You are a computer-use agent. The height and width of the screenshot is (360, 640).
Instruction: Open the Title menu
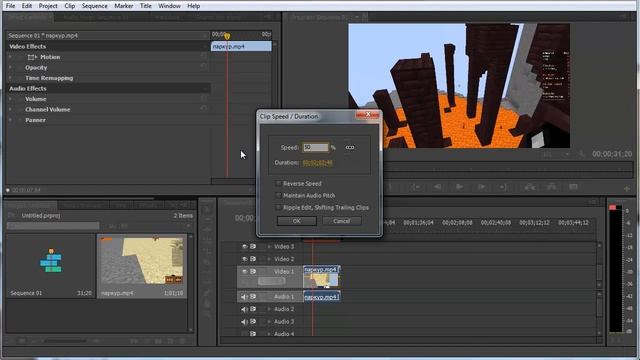pyautogui.click(x=146, y=6)
